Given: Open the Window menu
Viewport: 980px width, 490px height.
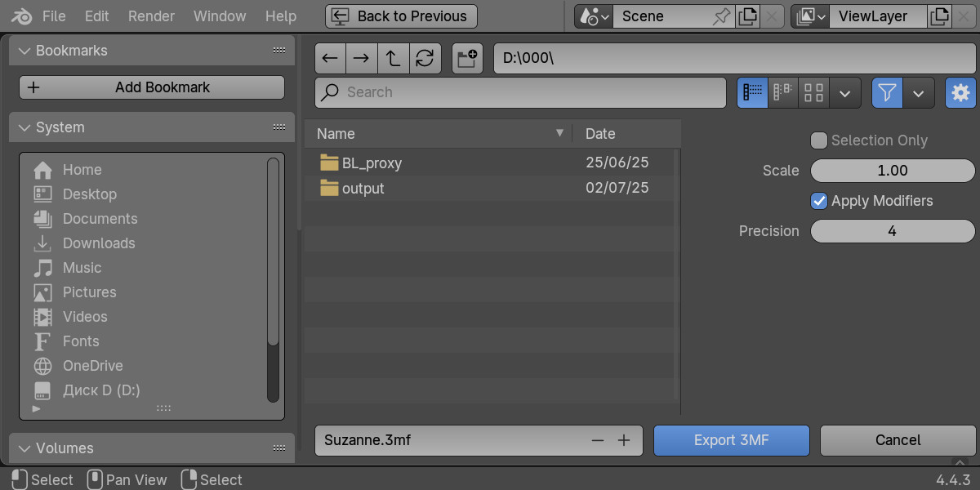Looking at the screenshot, I should 220,16.
